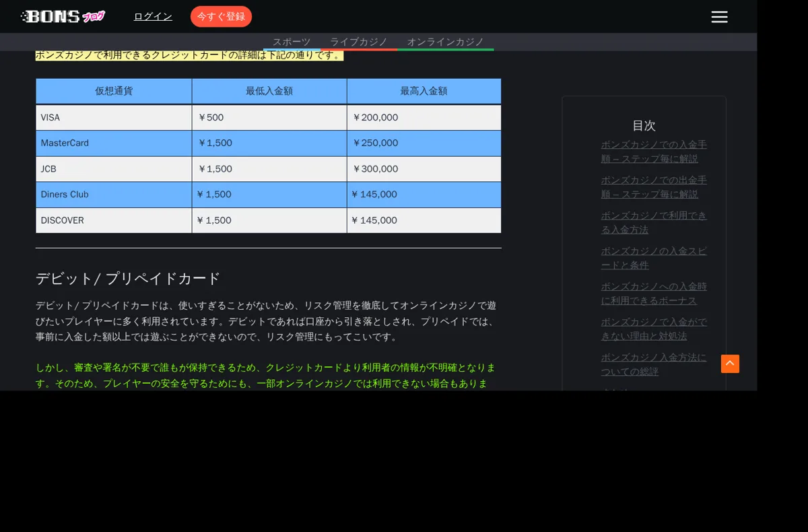Screen dimensions: 808x532
Task: Click the 仮想通貨 column header
Action: [114, 91]
